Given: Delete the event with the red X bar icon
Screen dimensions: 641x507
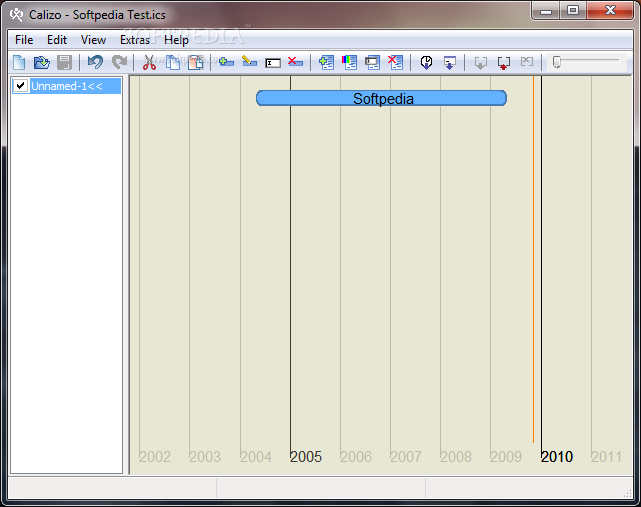Looking at the screenshot, I should [x=295, y=62].
